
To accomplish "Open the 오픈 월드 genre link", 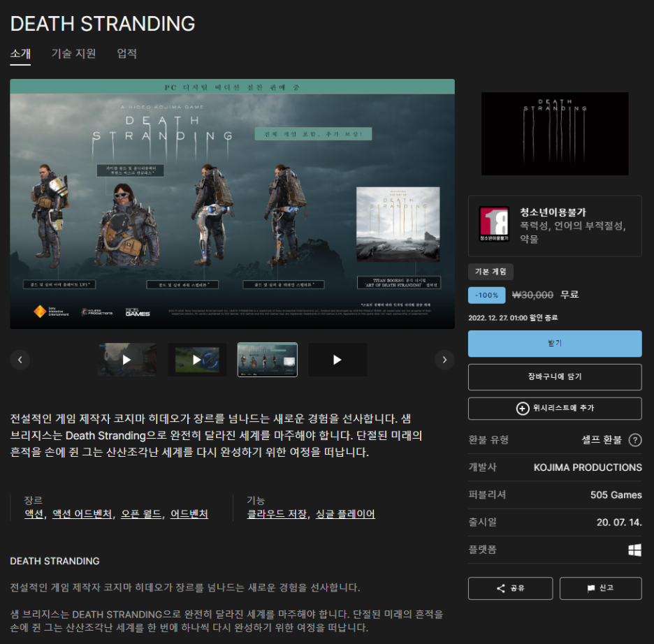I will 141,514.
